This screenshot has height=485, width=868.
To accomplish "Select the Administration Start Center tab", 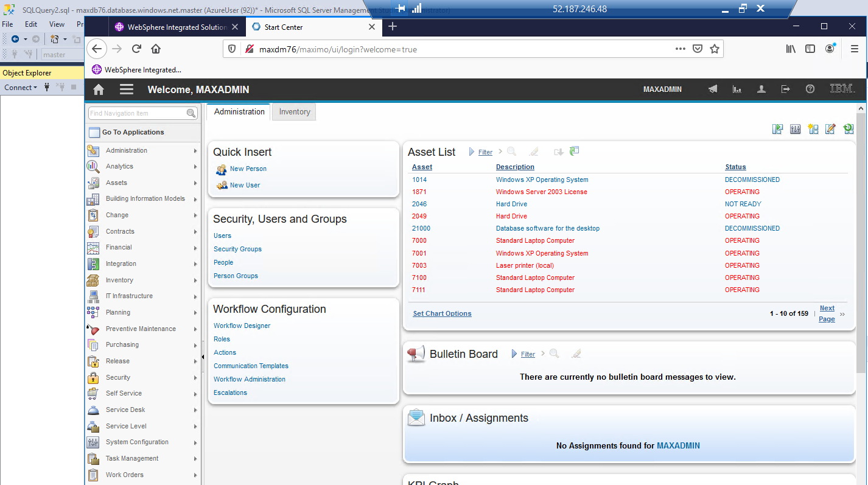I will tap(239, 112).
